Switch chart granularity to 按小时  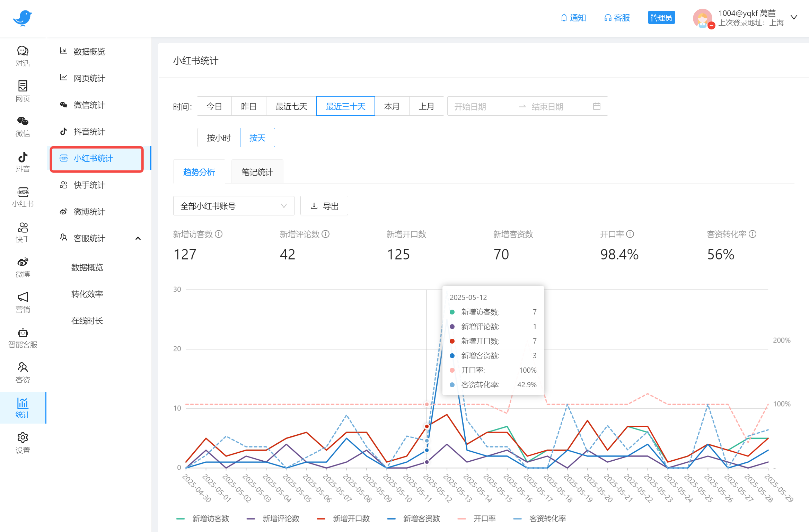click(x=218, y=138)
